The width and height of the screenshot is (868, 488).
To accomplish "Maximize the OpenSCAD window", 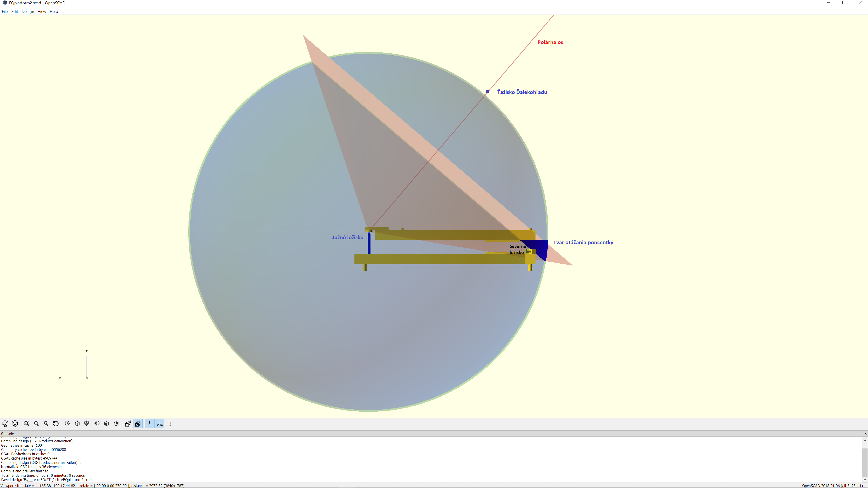I will (844, 3).
